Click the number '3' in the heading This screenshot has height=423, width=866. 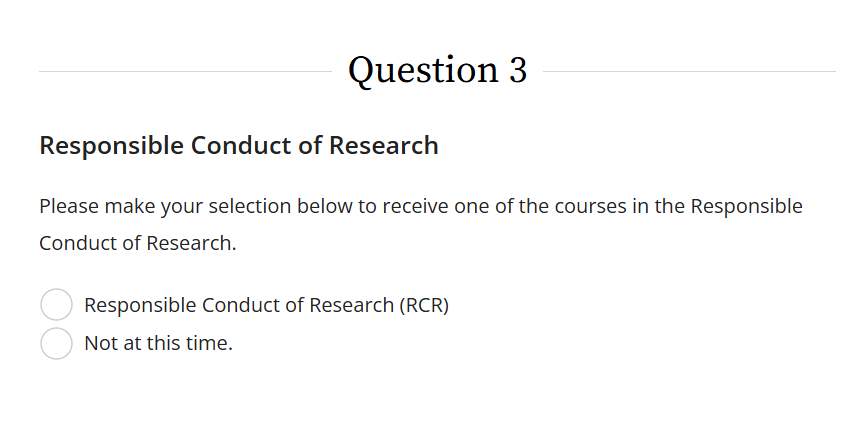pyautogui.click(x=517, y=71)
